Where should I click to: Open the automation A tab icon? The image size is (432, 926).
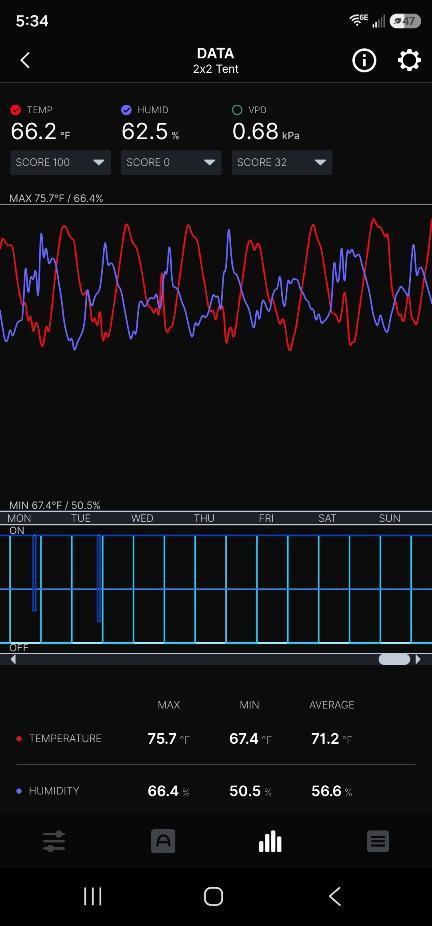tap(163, 841)
